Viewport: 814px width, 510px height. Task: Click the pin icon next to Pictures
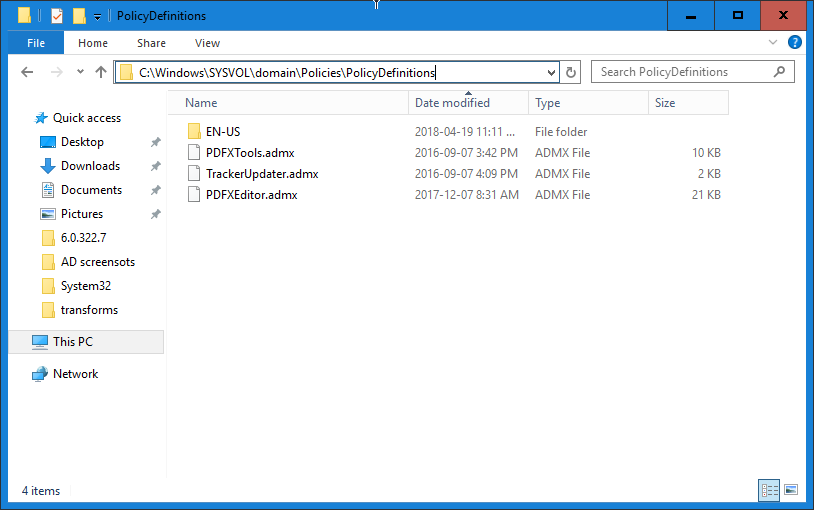point(155,213)
